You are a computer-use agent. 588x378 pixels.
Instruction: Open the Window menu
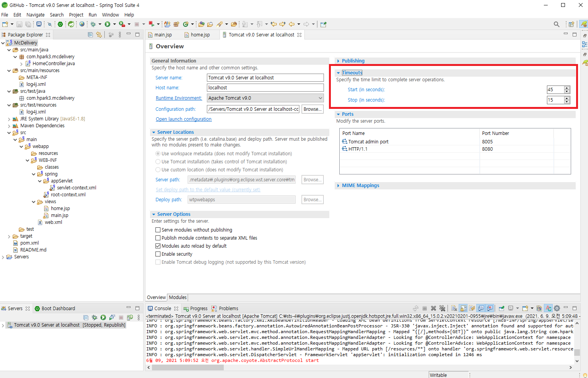pos(111,15)
